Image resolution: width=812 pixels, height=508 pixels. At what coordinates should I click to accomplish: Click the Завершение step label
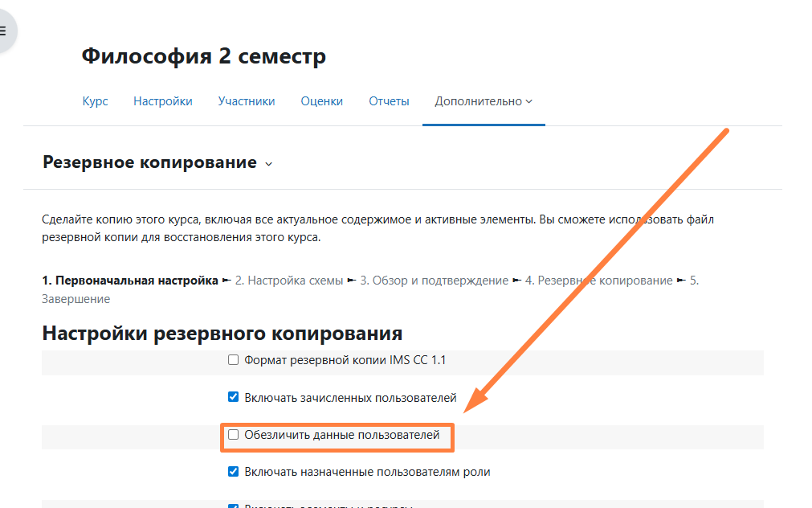coord(75,299)
